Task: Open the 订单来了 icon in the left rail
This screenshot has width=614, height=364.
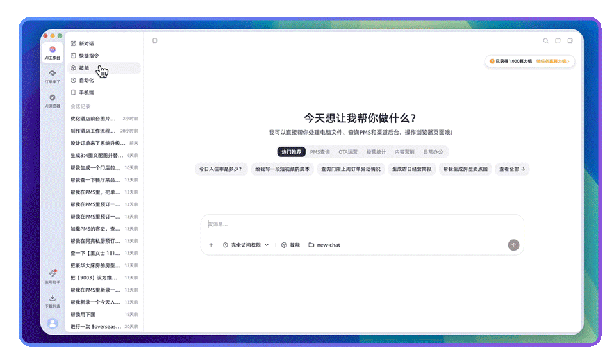Action: pos(53,76)
